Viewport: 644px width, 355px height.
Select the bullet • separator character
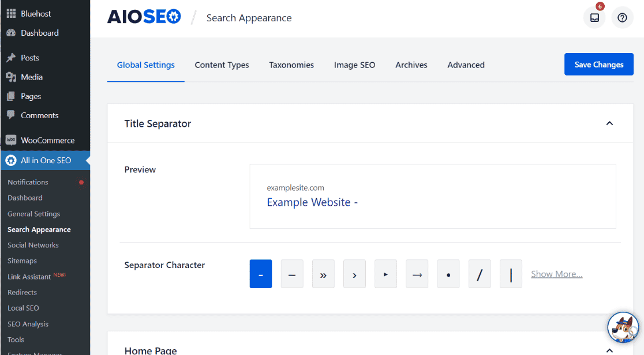[448, 274]
